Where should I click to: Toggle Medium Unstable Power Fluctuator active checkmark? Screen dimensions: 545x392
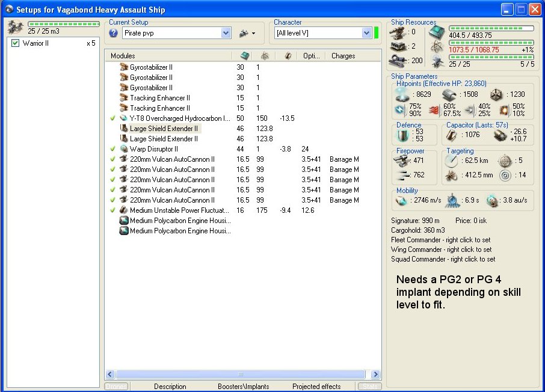tap(112, 210)
